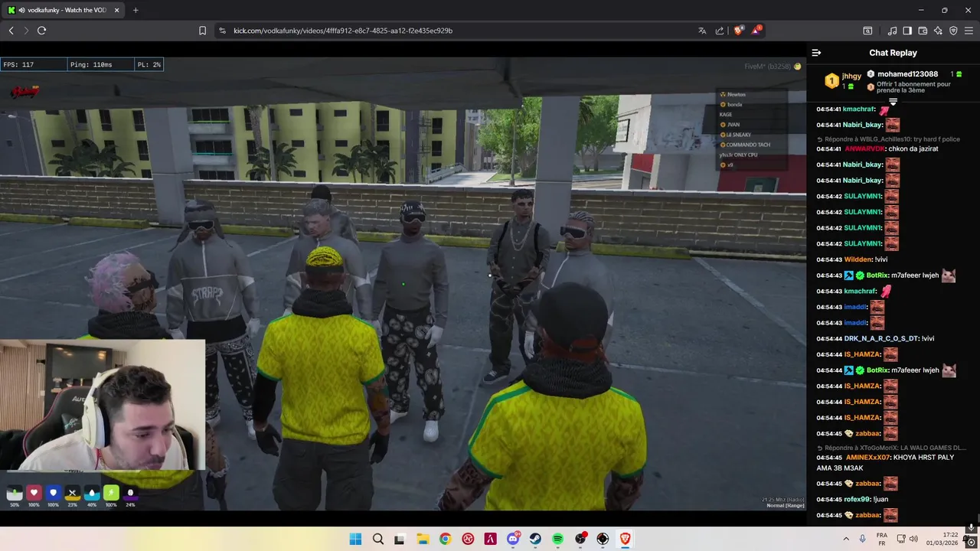Open the translate page icon
The width and height of the screenshot is (980, 551).
(x=701, y=31)
